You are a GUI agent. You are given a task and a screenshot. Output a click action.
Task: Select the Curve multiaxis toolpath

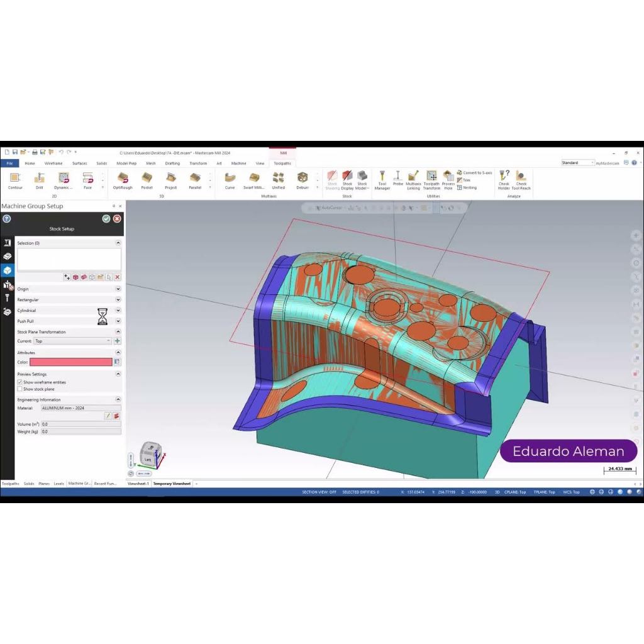click(x=230, y=180)
